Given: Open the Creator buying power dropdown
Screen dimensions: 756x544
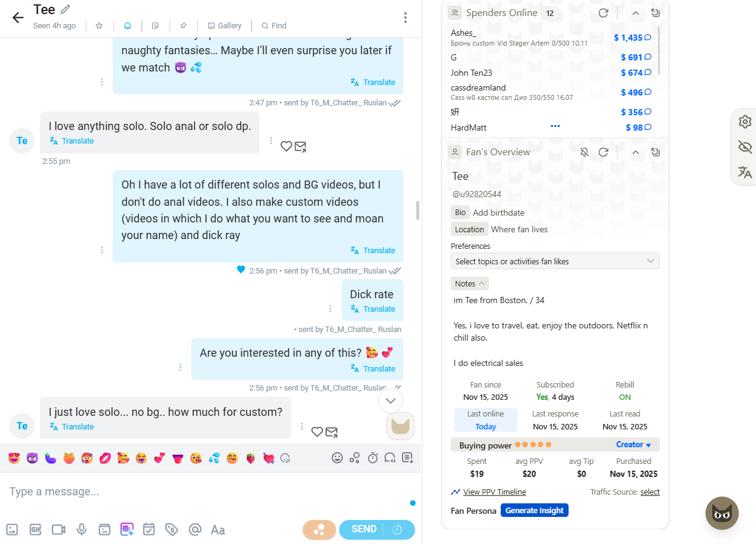Looking at the screenshot, I should [634, 445].
